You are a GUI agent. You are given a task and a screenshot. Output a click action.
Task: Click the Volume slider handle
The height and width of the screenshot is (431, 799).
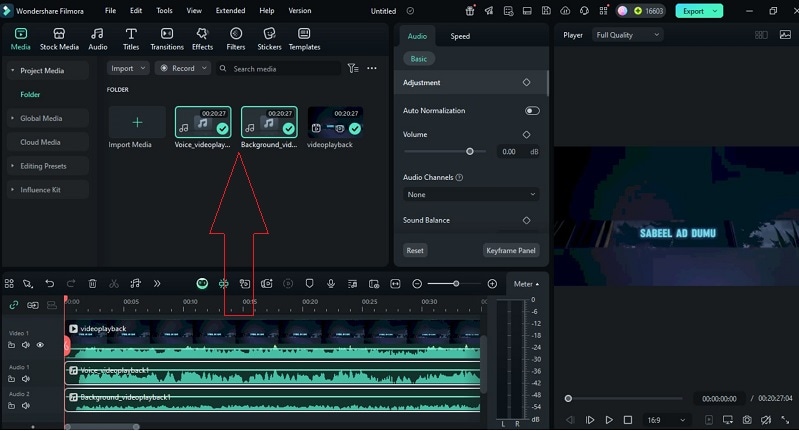(470, 151)
